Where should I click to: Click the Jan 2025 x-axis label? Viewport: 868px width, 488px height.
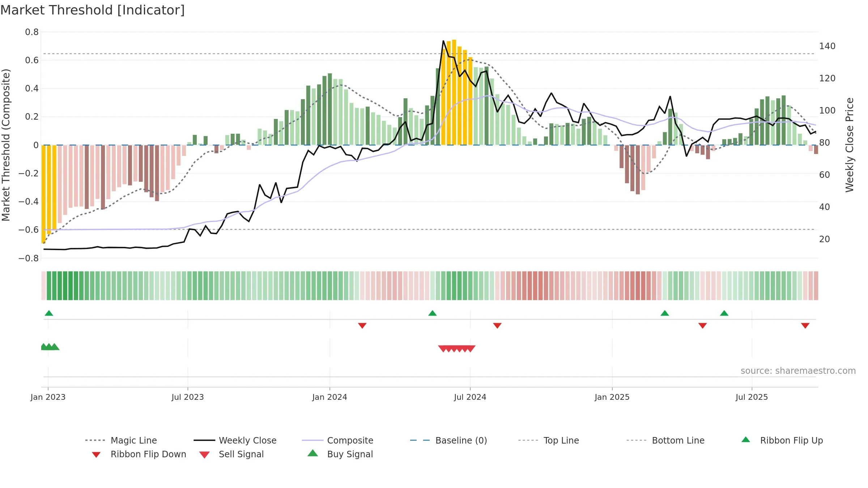[x=612, y=397]
